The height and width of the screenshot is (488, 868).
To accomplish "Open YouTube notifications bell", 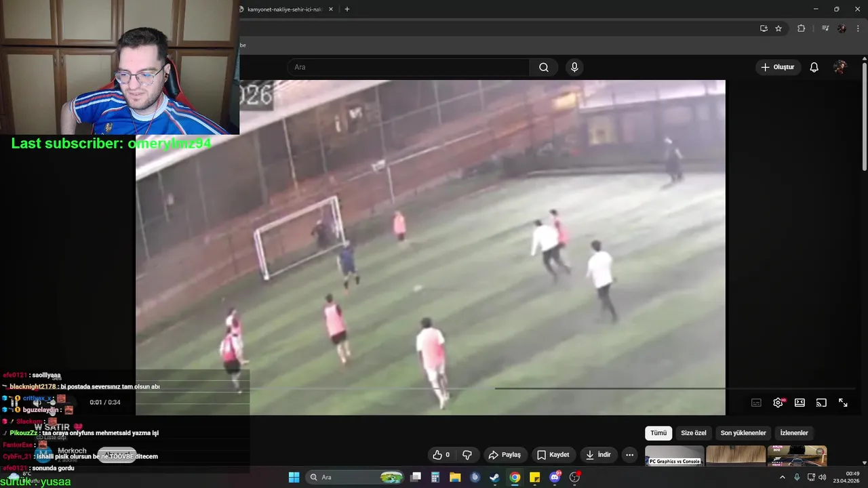I will tap(814, 67).
